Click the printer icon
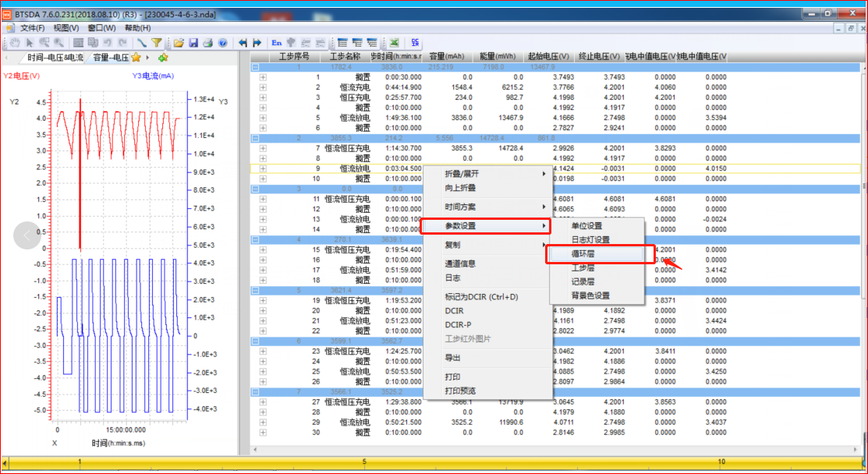This screenshot has width=868, height=474. 207,43
